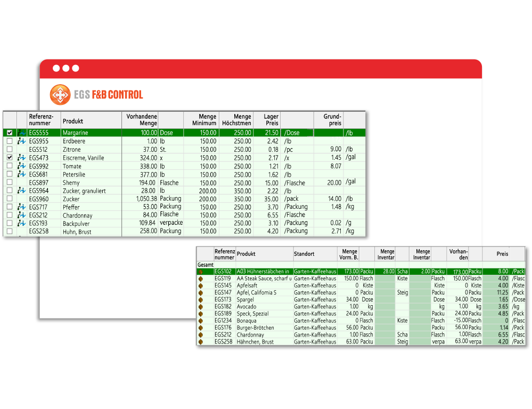This screenshot has height=409, width=532.
Task: Click the orange marker icon for EGS102 row
Action: [x=201, y=272]
